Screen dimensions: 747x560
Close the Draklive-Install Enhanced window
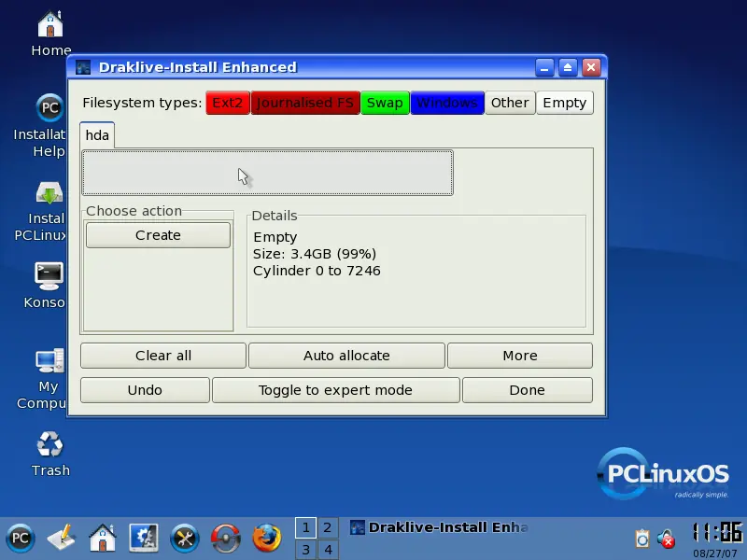[591, 67]
